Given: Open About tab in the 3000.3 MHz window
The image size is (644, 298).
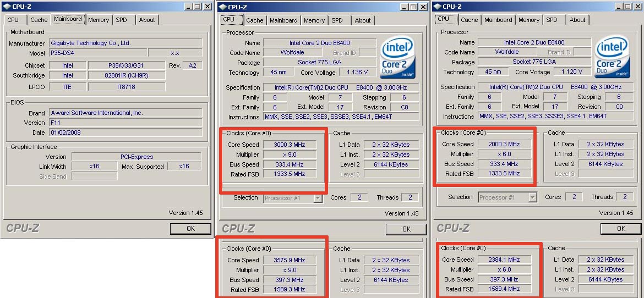Looking at the screenshot, I should [x=363, y=20].
